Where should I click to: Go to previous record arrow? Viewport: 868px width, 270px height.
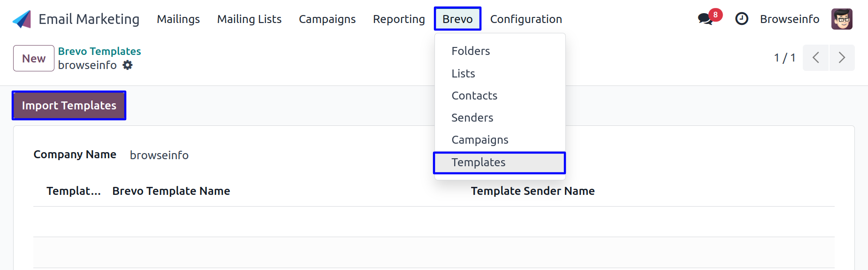click(x=816, y=58)
